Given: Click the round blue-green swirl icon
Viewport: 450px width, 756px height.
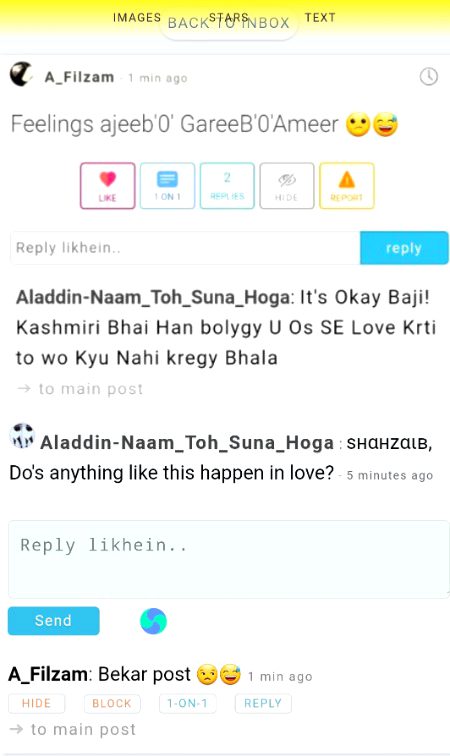Looking at the screenshot, I should pyautogui.click(x=153, y=621).
